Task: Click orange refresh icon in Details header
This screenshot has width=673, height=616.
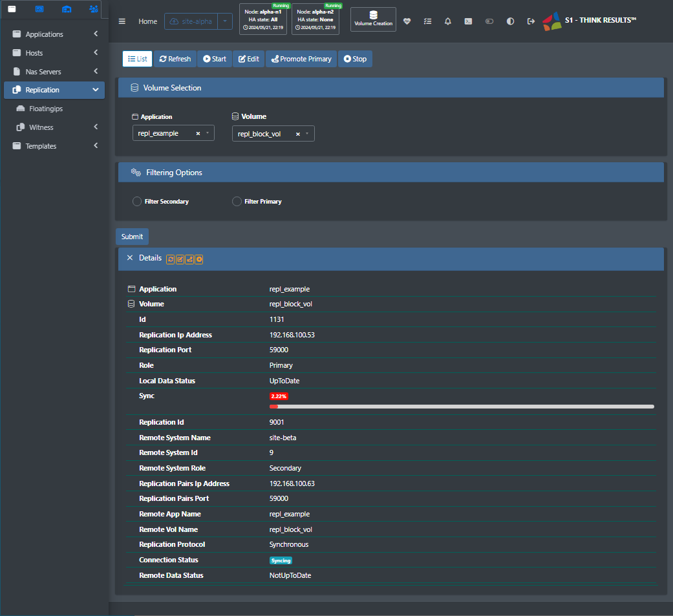Action: [171, 259]
